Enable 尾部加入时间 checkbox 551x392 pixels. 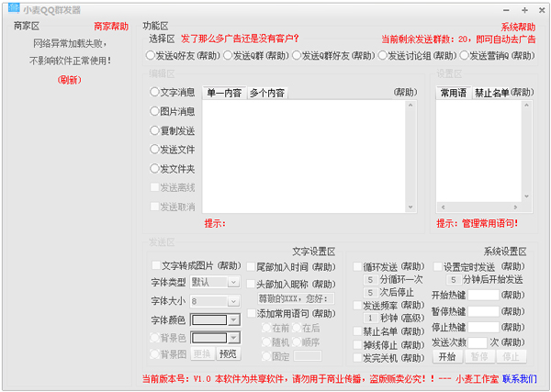point(251,266)
